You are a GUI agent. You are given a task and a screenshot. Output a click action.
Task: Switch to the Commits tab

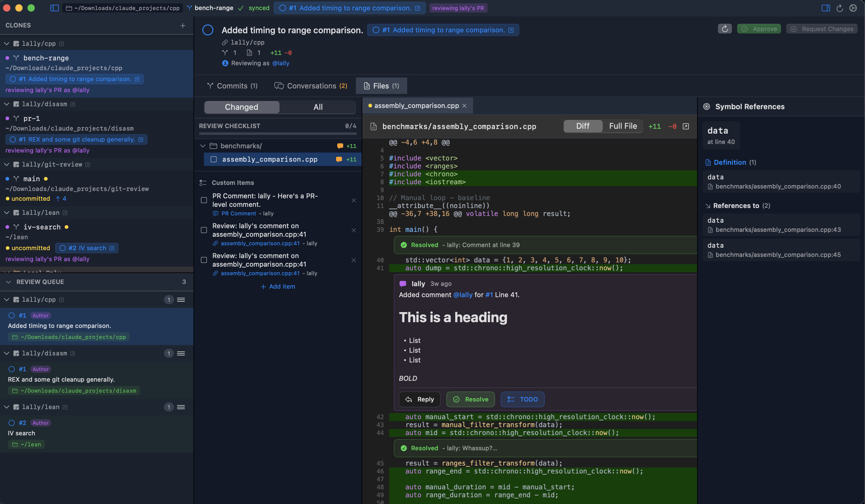tap(232, 86)
